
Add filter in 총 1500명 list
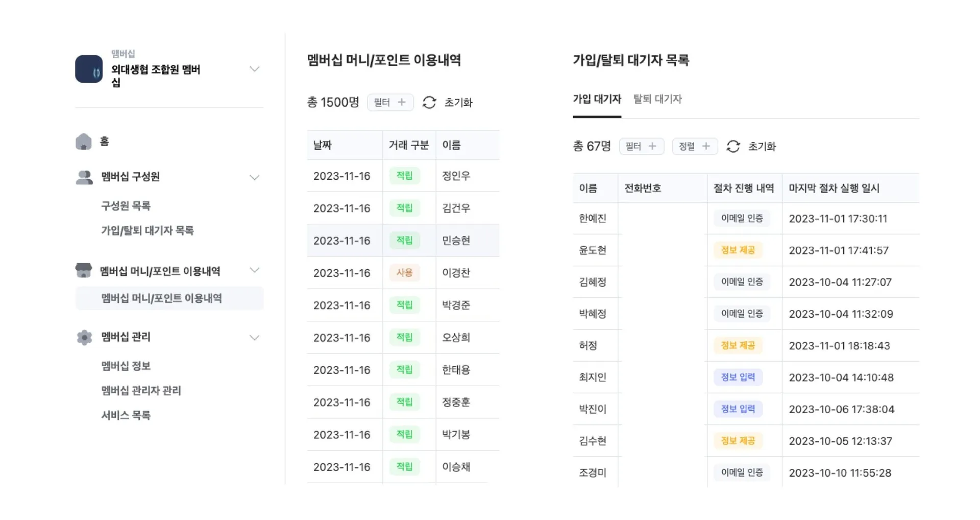coord(390,103)
